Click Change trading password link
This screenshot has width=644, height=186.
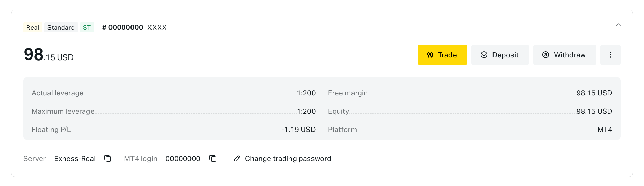[288, 159]
